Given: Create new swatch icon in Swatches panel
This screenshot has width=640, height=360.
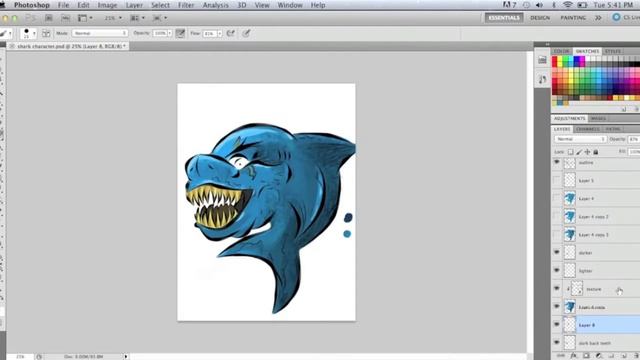Looking at the screenshot, I should (x=624, y=109).
